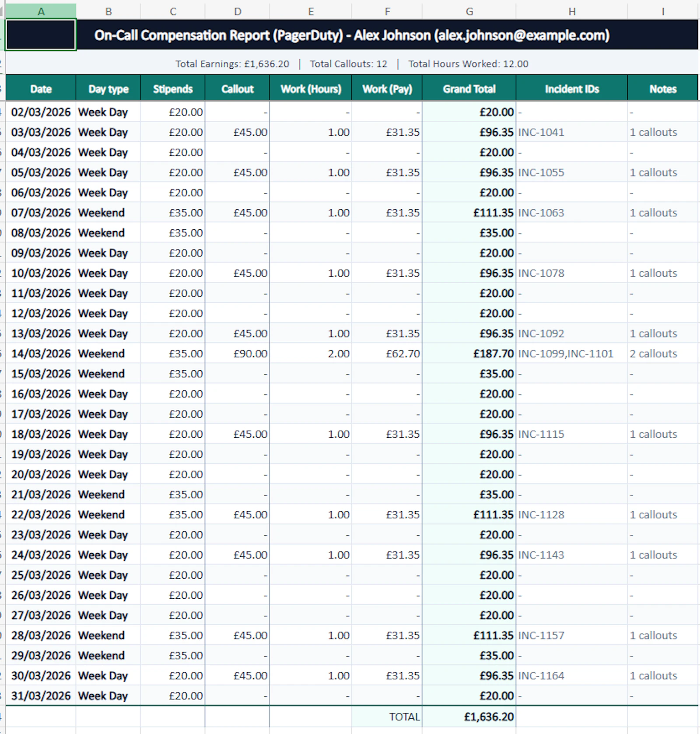
Task: Select incident cell INC-1164
Action: click(572, 676)
